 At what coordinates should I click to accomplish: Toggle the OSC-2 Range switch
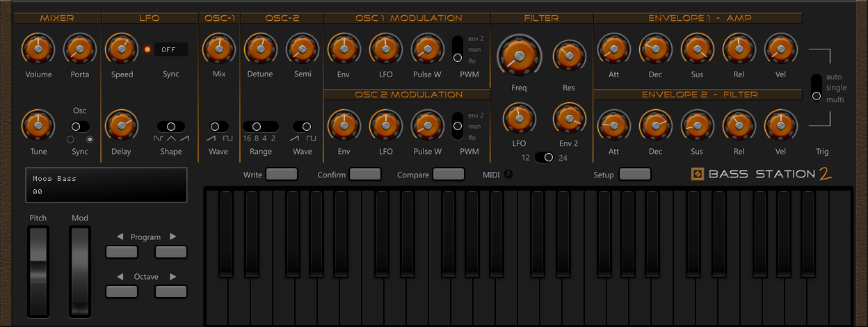tap(260, 127)
